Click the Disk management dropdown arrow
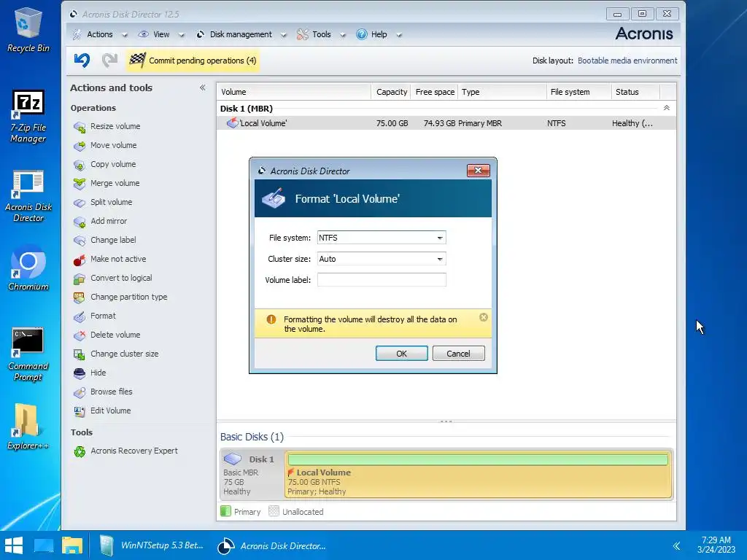Screen dimensions: 747x560 (284, 35)
